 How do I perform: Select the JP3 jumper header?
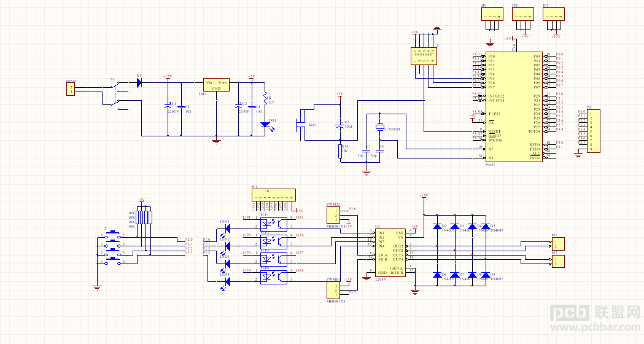[x=554, y=14]
